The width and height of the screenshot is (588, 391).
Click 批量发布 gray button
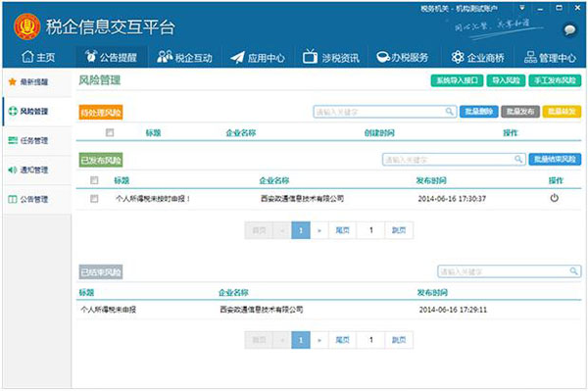click(520, 112)
